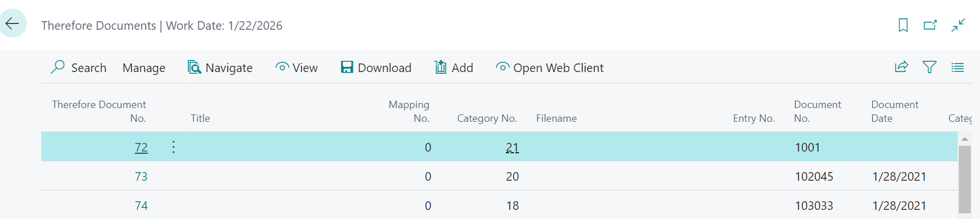
Task: Open category number 21 link
Action: click(x=512, y=148)
